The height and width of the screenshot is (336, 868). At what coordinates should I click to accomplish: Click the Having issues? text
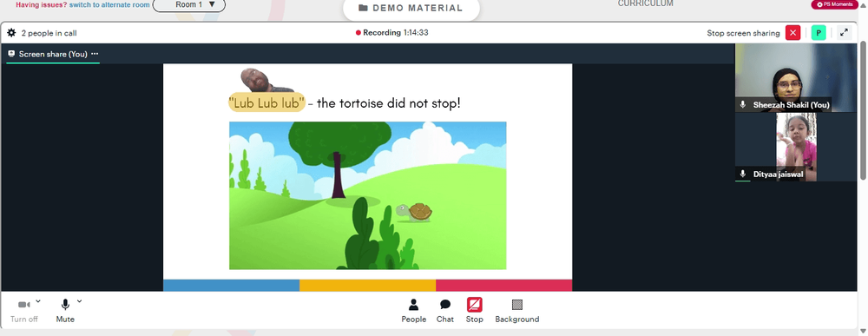tap(42, 4)
